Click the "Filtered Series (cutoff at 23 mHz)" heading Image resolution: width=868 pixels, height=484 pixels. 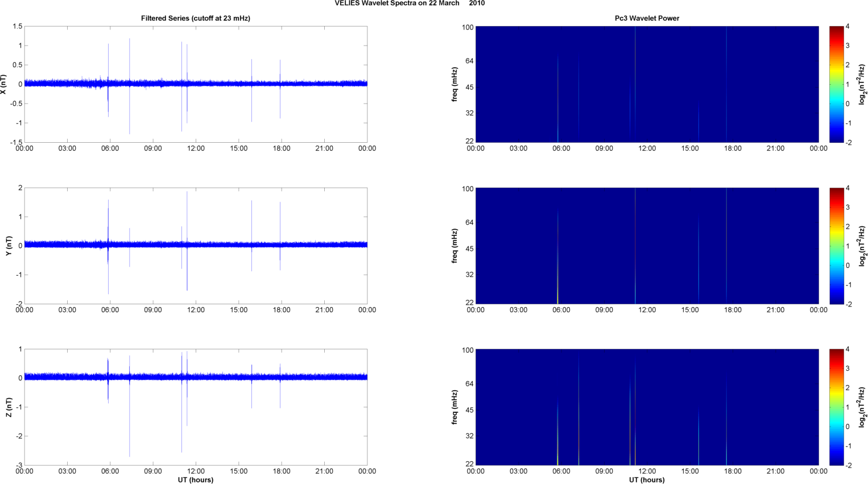pos(196,18)
